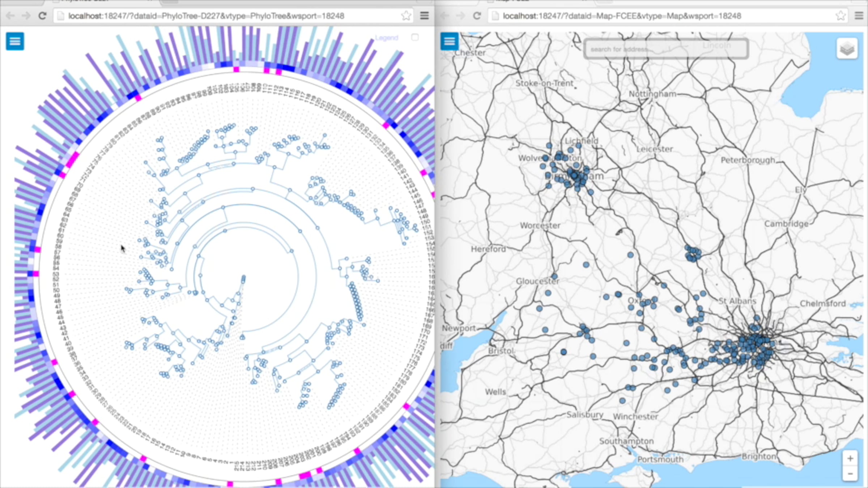Go back in the PhyloTree browser window
The width and height of the screenshot is (868, 488).
[10, 16]
